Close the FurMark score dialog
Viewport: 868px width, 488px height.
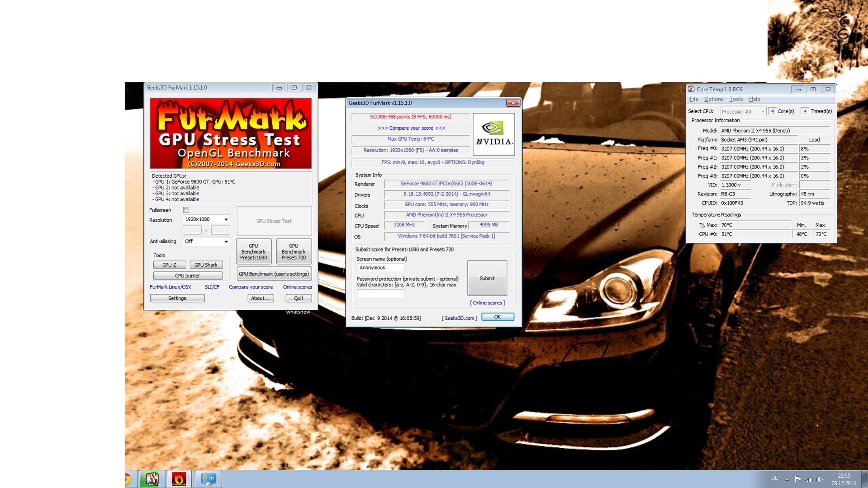point(513,103)
